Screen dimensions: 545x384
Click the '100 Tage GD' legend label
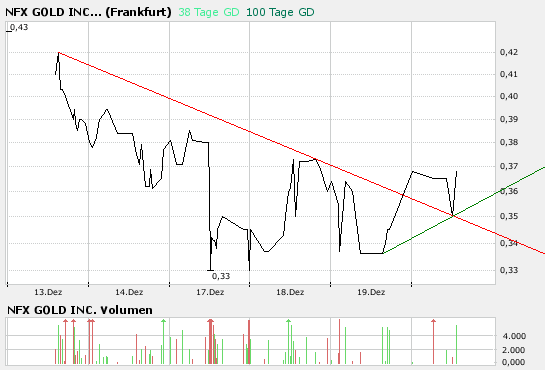(x=280, y=13)
